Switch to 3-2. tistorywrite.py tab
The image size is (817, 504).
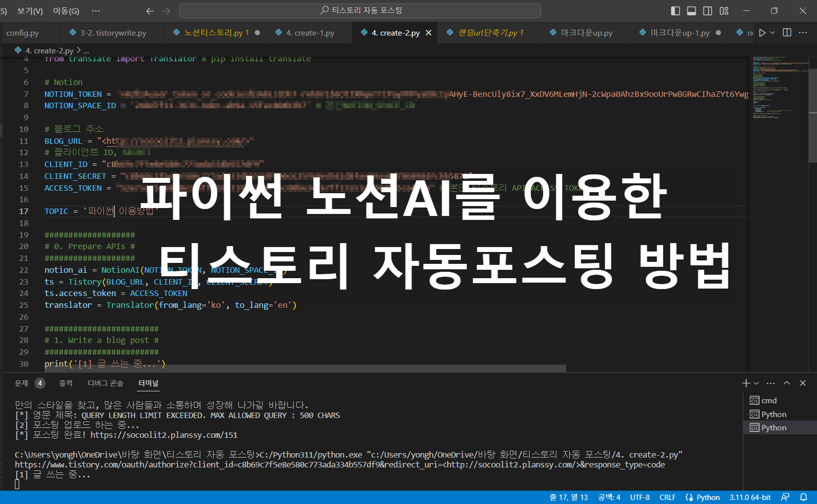[113, 33]
